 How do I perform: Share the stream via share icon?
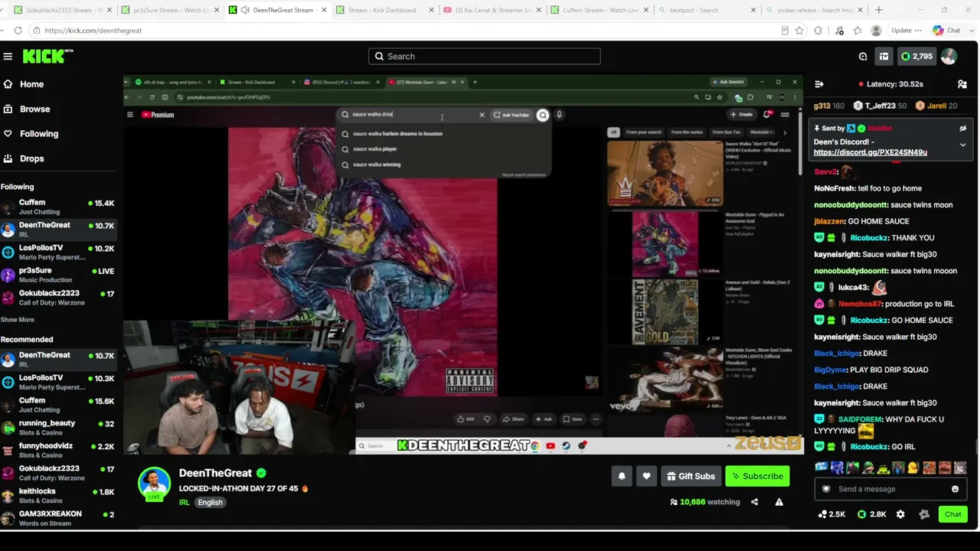[x=754, y=502]
